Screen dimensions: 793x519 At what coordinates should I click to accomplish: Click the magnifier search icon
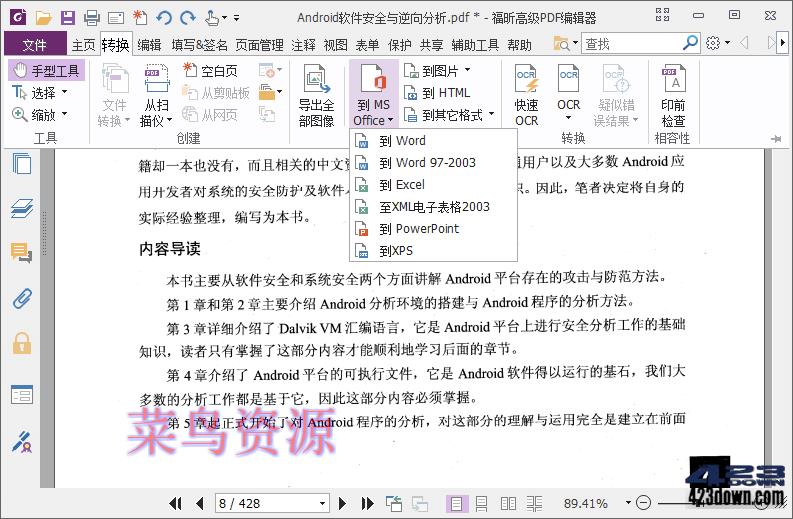[690, 44]
